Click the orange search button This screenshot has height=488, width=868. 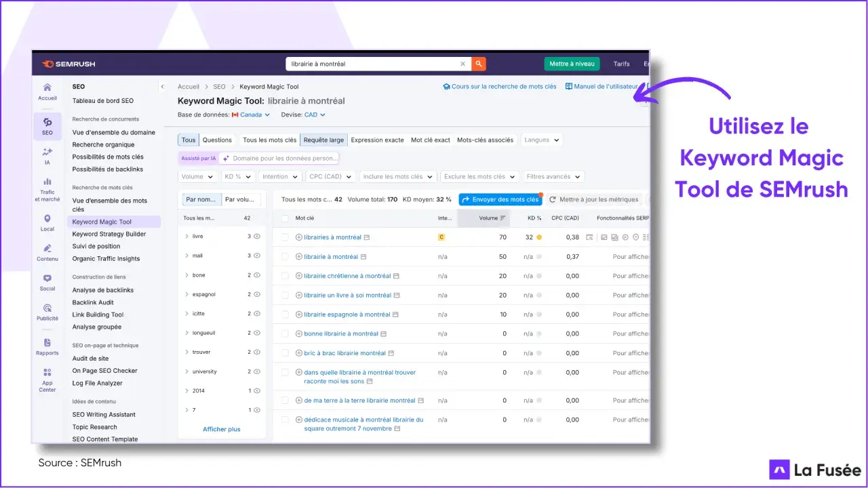pos(479,64)
